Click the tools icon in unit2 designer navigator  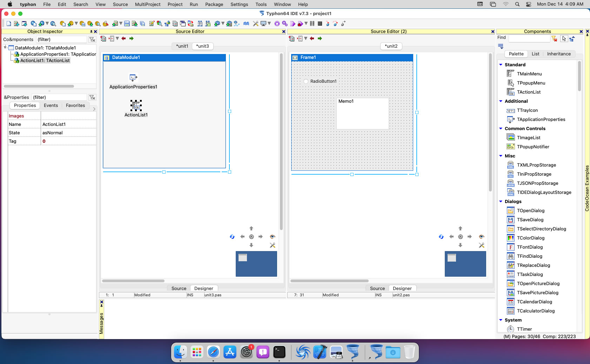pyautogui.click(x=482, y=245)
